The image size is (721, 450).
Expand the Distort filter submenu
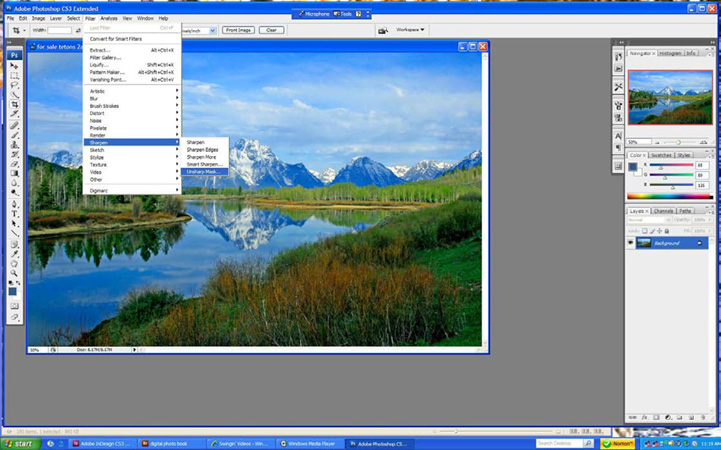[97, 113]
